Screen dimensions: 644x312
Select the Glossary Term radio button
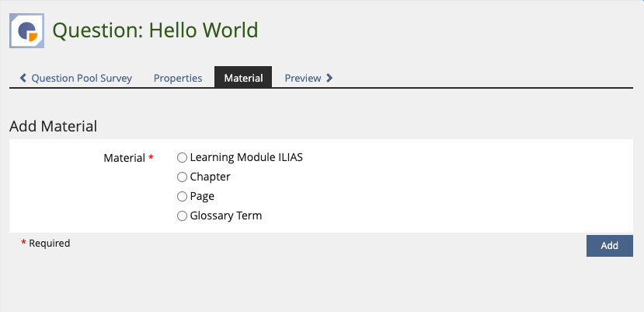(183, 216)
